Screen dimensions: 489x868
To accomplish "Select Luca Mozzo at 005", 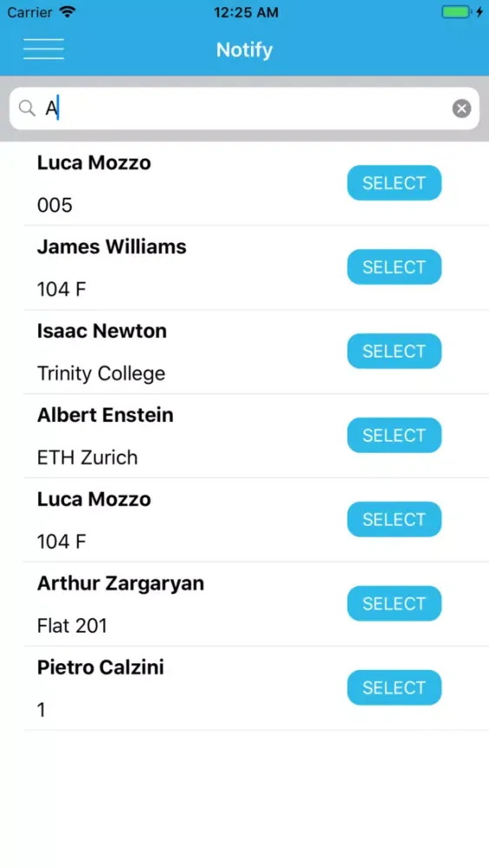I will click(394, 182).
